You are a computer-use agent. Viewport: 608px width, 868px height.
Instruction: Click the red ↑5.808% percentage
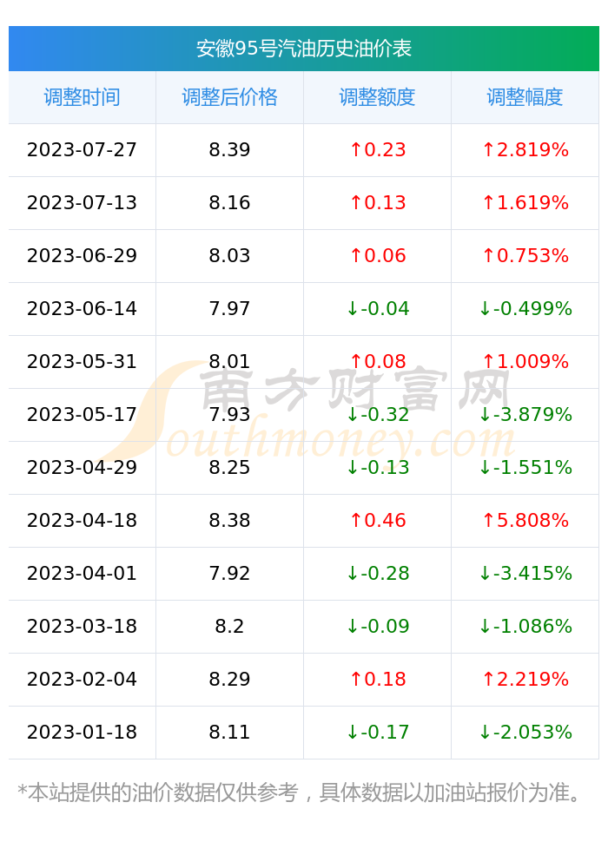click(x=525, y=520)
